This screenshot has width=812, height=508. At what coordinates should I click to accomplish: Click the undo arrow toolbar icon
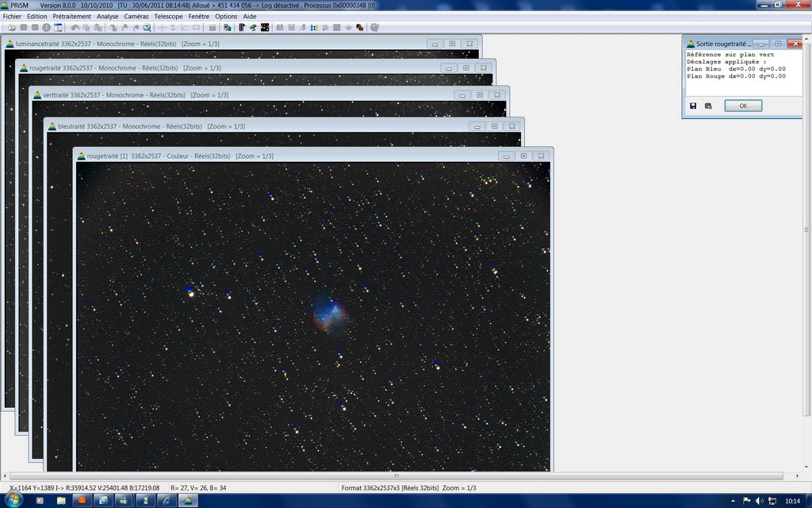[x=75, y=28]
